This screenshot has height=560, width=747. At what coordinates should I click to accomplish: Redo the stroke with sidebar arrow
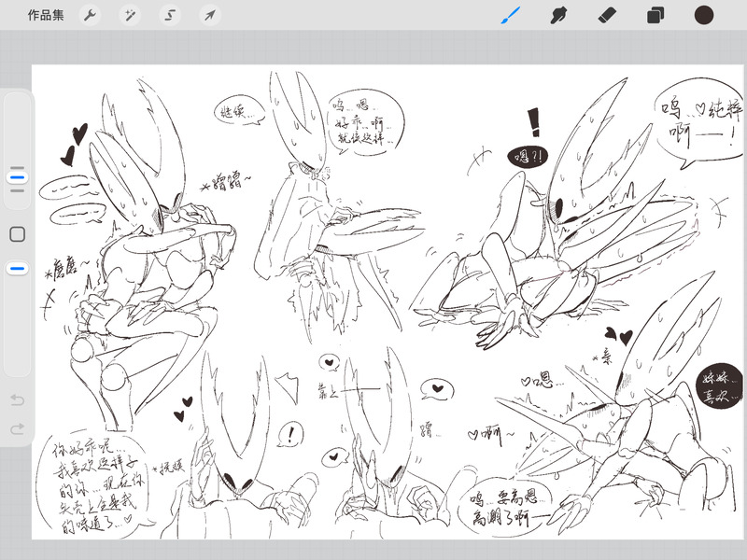pos(17,429)
